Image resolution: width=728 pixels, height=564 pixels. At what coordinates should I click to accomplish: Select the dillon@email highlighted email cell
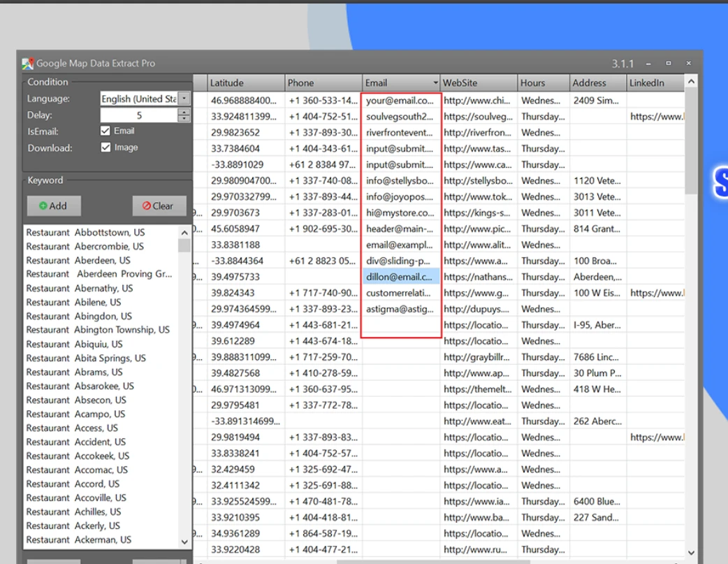pos(400,277)
